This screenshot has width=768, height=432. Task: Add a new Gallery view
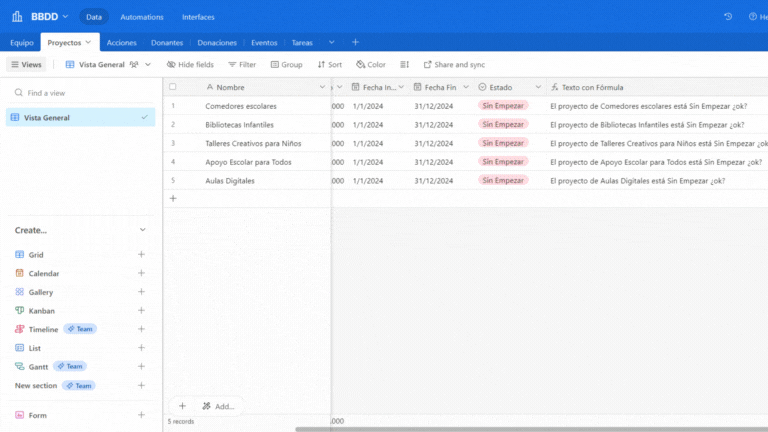tap(142, 292)
